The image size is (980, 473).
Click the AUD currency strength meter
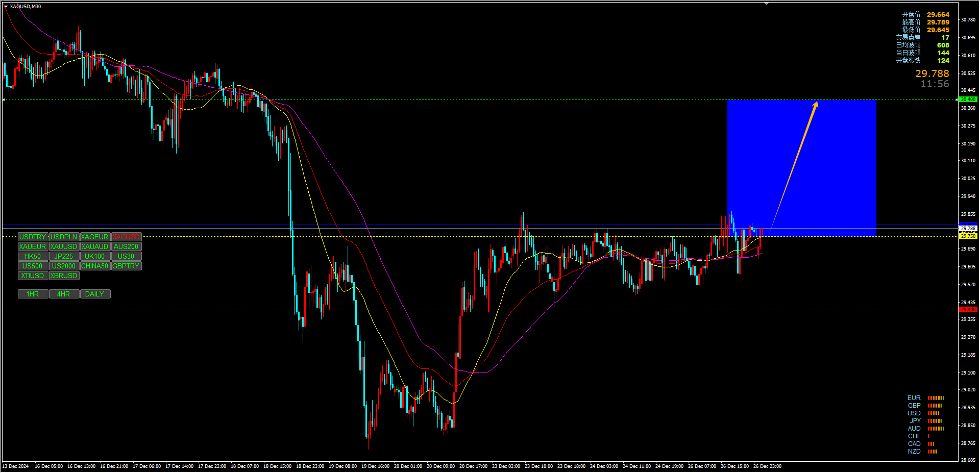936,429
